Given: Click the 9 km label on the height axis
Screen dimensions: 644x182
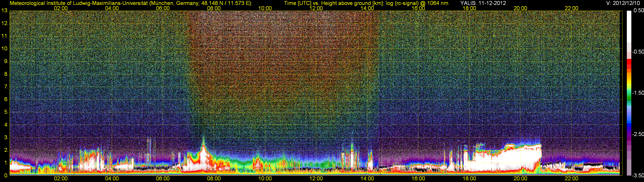Looking at the screenshot, I should click(6, 61).
